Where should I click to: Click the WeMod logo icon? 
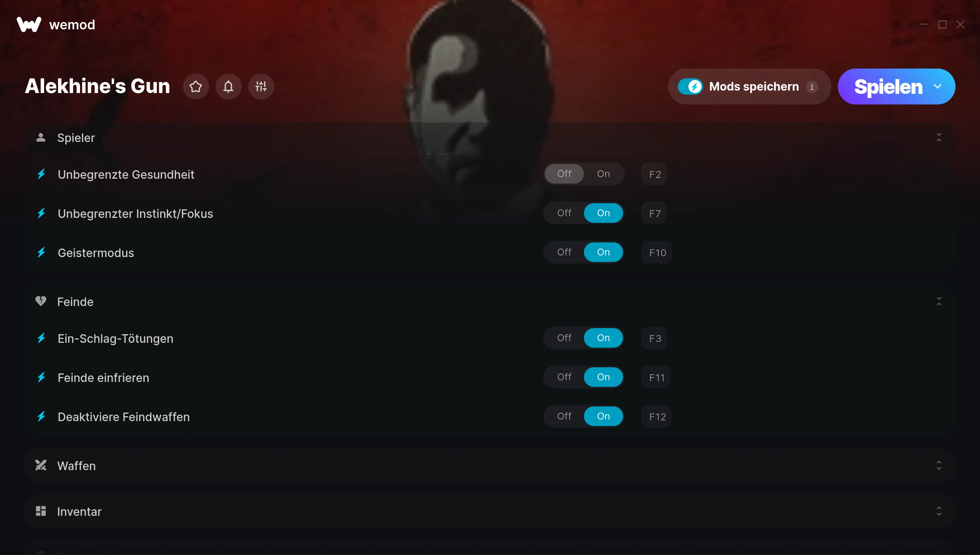(x=29, y=24)
